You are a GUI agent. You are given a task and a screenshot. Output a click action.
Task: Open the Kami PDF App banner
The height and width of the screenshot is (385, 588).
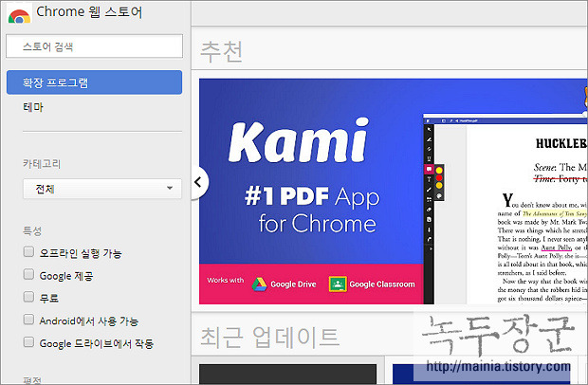point(393,192)
